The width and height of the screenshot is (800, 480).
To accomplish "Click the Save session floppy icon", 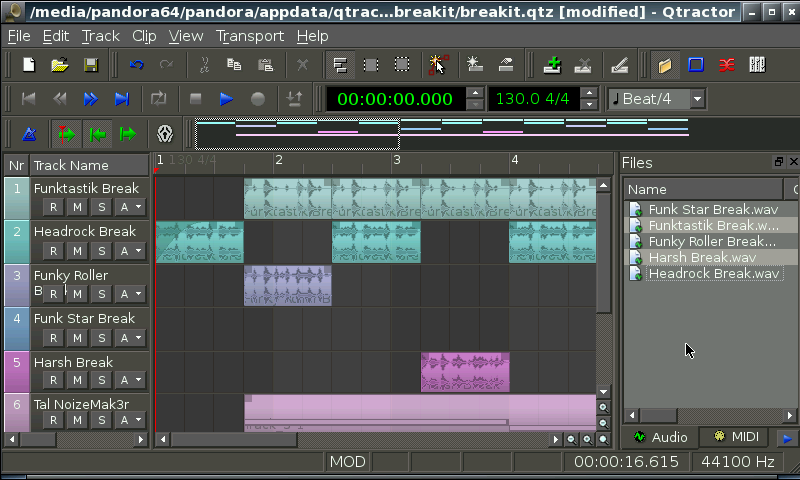I will point(91,65).
